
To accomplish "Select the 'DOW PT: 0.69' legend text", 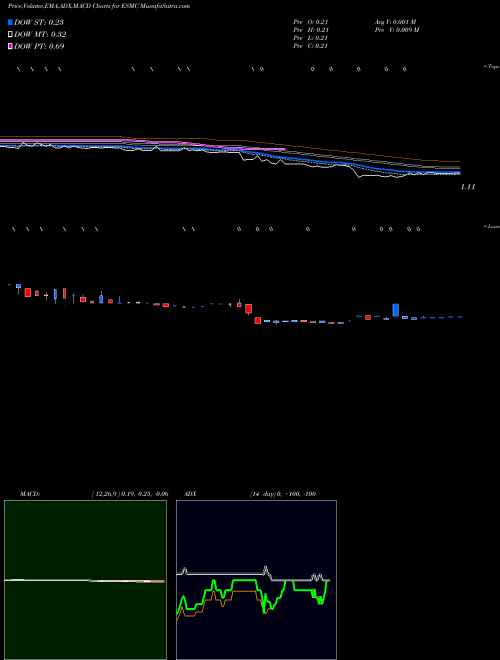I will pos(39,46).
